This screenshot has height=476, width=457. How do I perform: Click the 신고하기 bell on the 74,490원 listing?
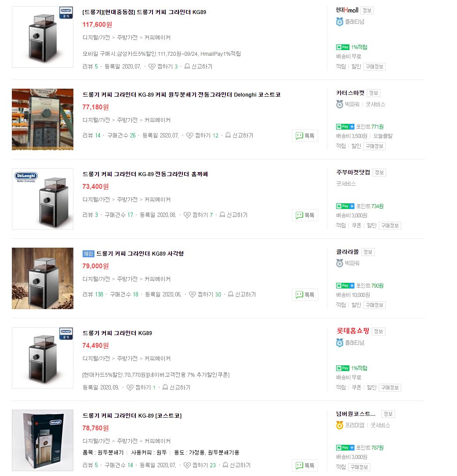[165, 387]
